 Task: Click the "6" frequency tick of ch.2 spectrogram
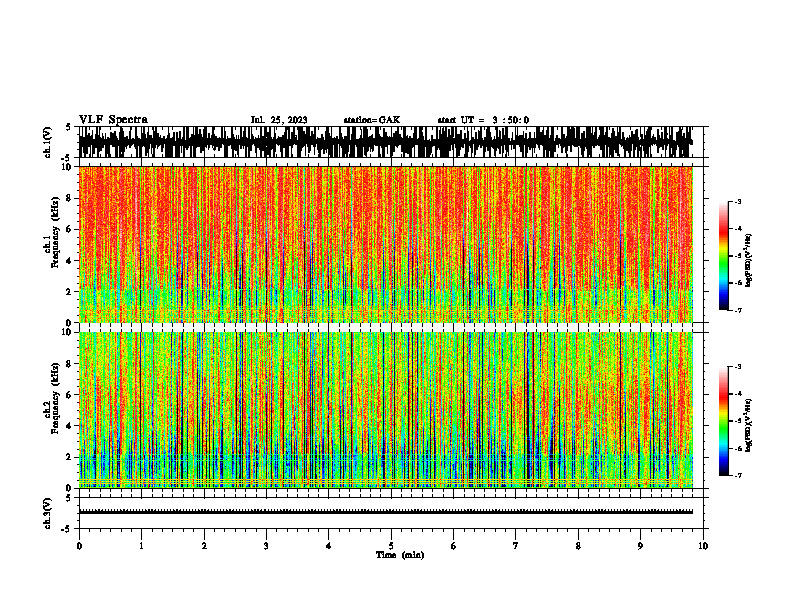coord(70,395)
